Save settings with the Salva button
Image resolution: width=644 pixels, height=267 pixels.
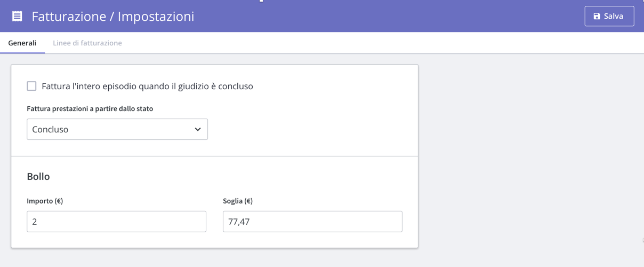609,16
